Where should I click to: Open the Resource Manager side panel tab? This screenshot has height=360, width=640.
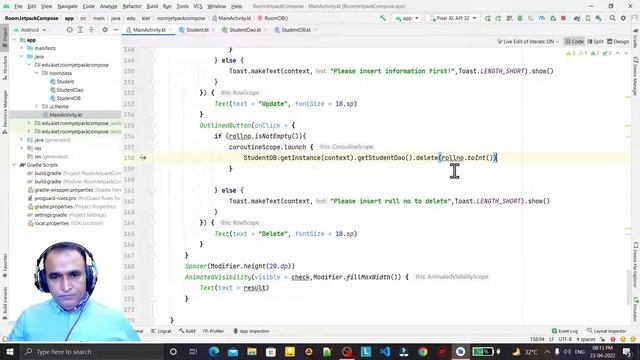click(x=5, y=111)
